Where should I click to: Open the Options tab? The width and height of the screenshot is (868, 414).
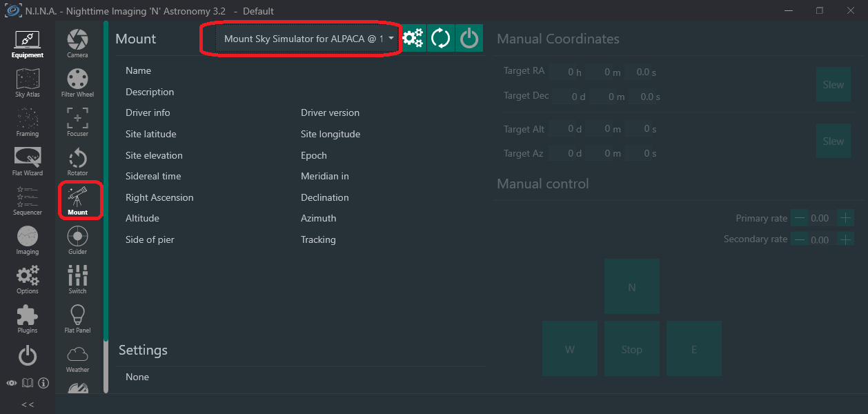pyautogui.click(x=28, y=280)
